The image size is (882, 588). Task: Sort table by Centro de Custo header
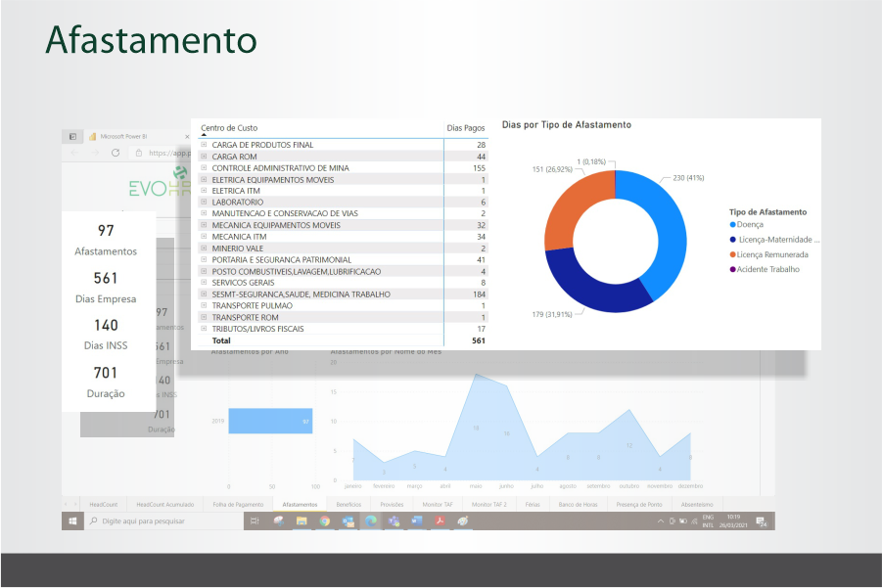229,128
